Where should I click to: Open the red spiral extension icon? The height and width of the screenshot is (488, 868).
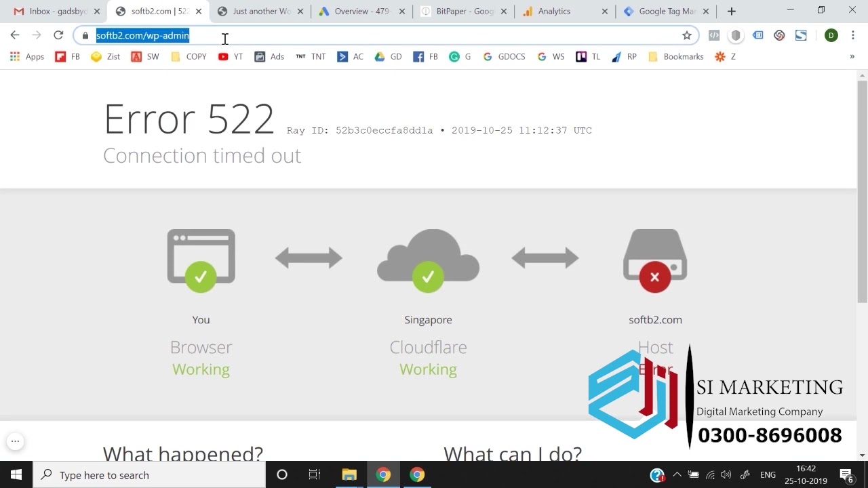pyautogui.click(x=779, y=35)
